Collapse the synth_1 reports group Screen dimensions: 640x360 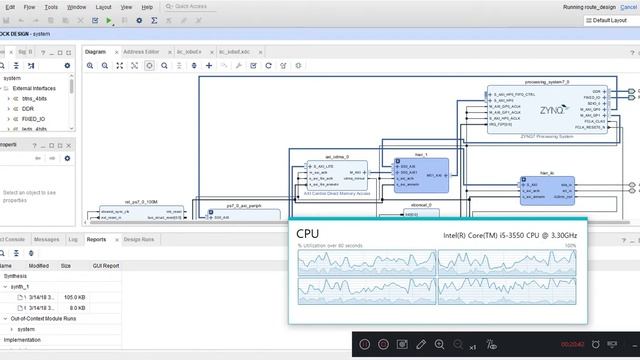(5, 287)
